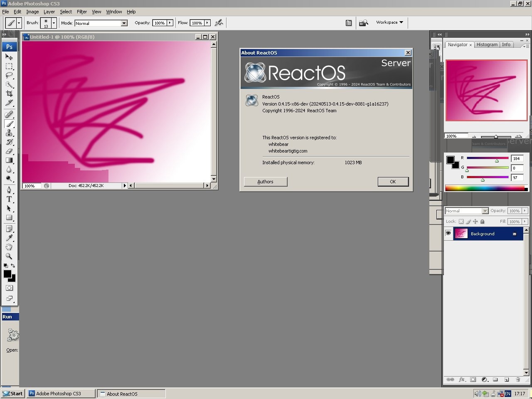Activate the Crop tool
This screenshot has width=532, height=399.
point(9,93)
